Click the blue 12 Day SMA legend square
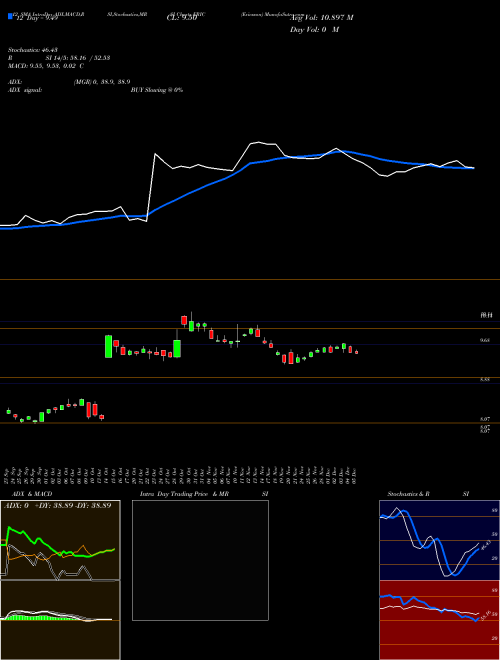 [11, 16]
